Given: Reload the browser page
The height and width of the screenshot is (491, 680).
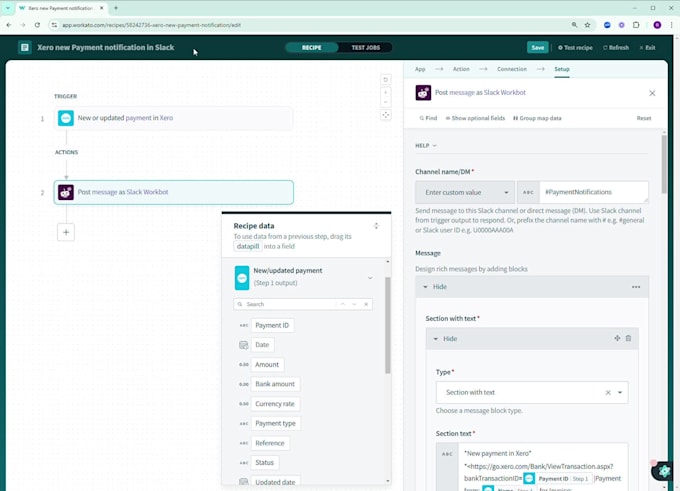Looking at the screenshot, I should (x=37, y=25).
